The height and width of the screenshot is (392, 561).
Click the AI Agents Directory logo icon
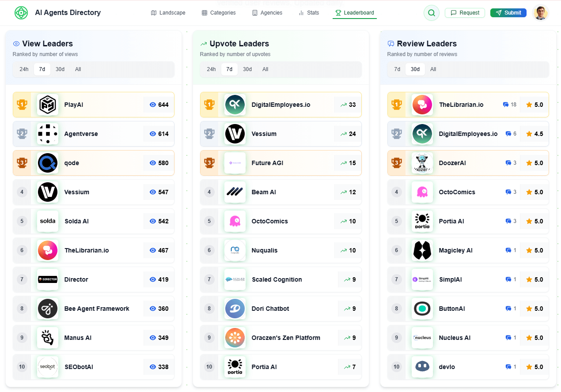click(x=21, y=13)
